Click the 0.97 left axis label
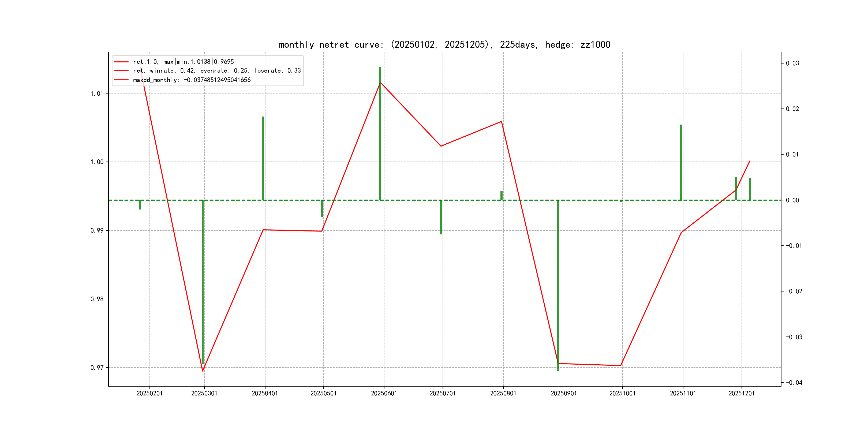Viewport: 868px width, 434px height. (x=97, y=367)
